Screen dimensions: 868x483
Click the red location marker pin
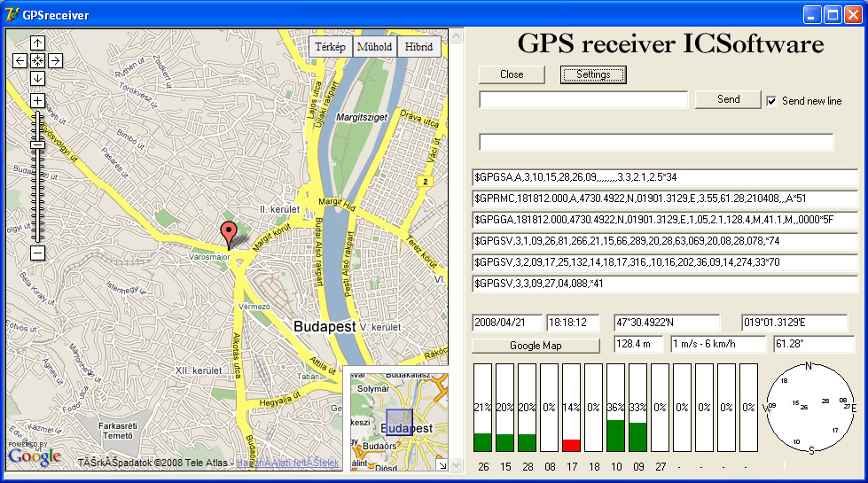(228, 235)
